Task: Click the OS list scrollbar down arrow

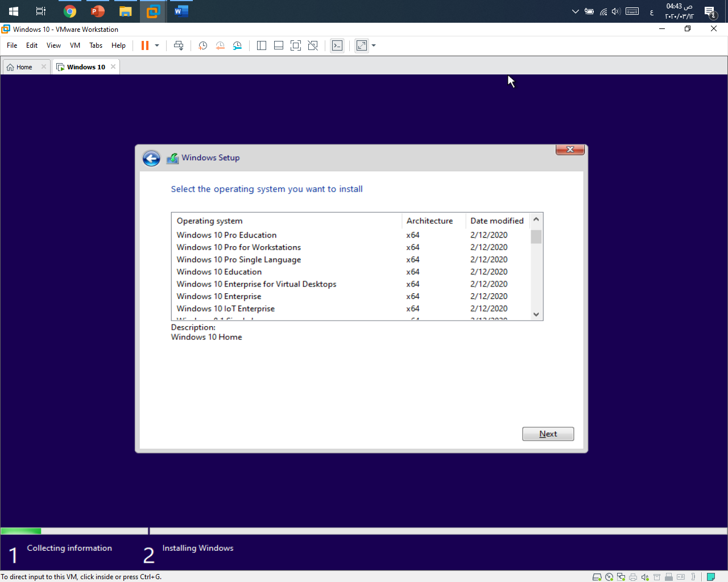Action: (x=536, y=314)
